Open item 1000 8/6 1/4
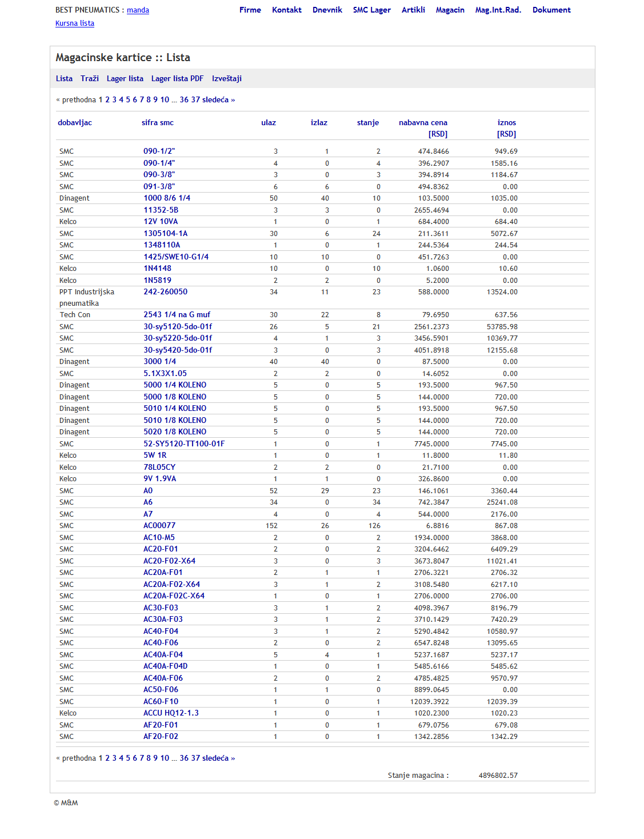Viewport: 644px width, 839px height. click(x=167, y=198)
